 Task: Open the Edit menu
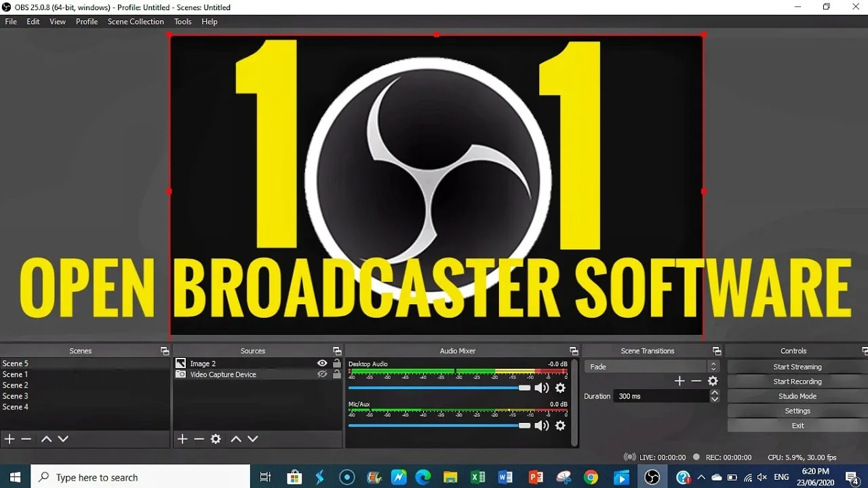click(33, 22)
